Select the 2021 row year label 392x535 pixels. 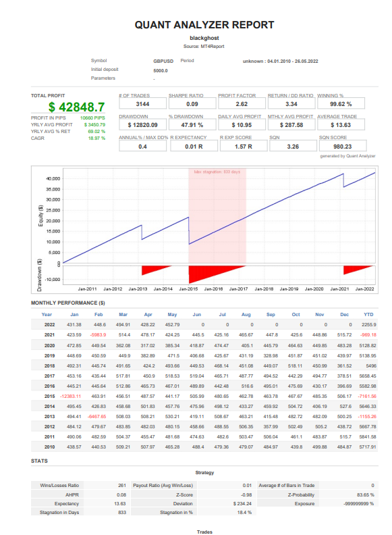coord(49,335)
